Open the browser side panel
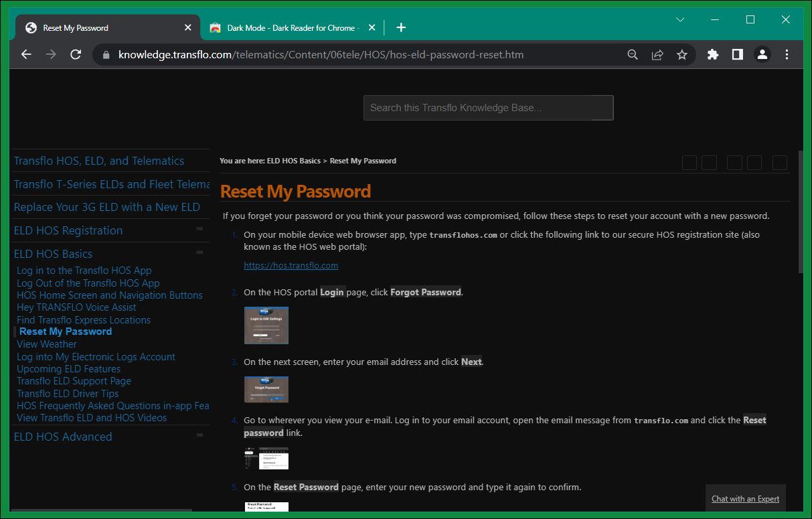 coord(737,55)
